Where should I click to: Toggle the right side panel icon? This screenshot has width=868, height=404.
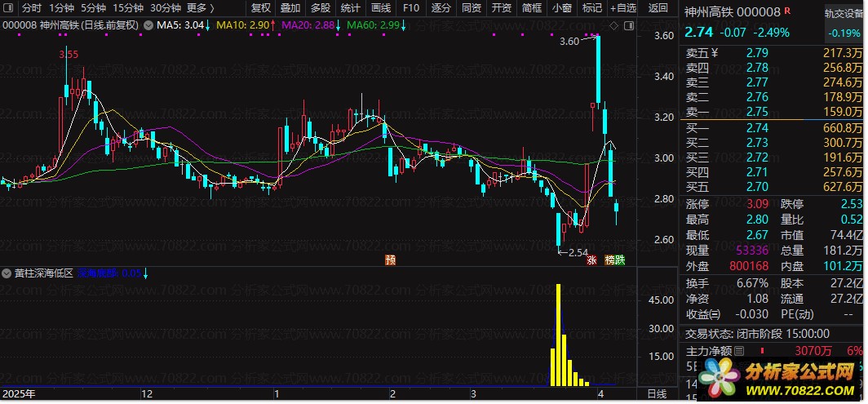click(x=629, y=25)
